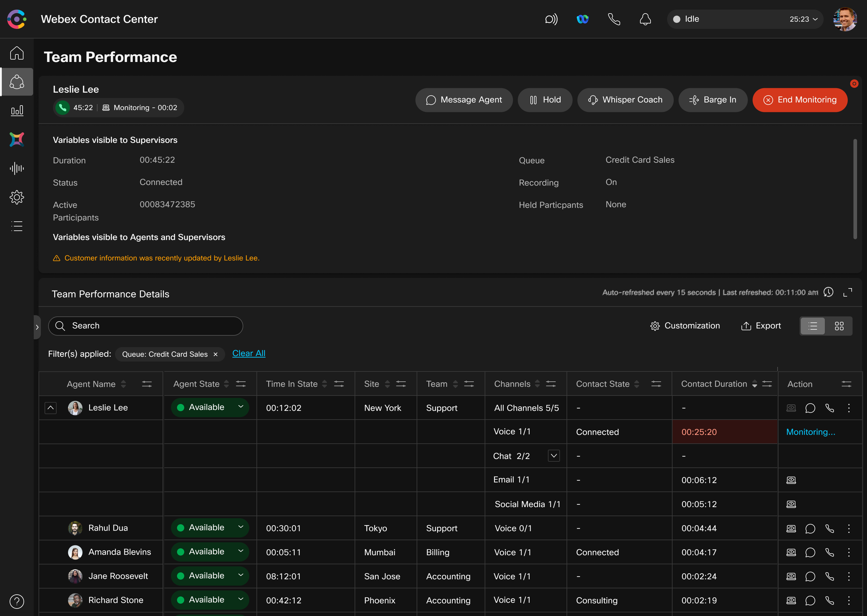Image resolution: width=867 pixels, height=616 pixels.
Task: Call Jane Roosevelt using the phone action icon
Action: point(829,576)
